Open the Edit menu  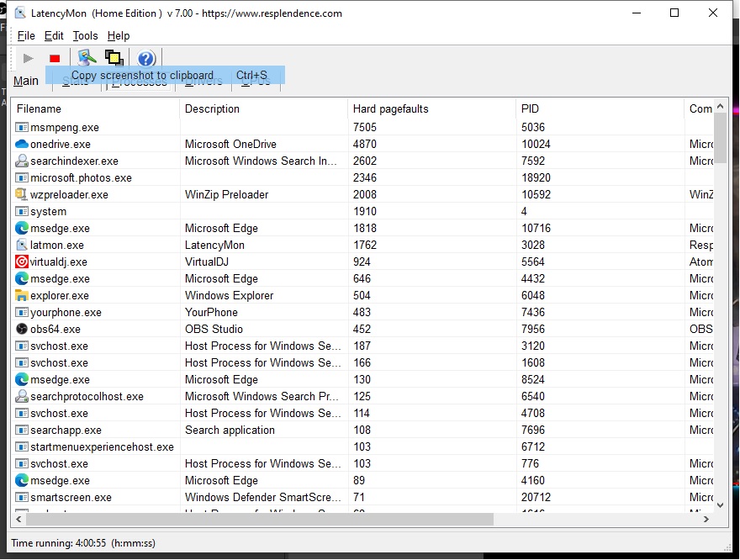click(x=54, y=36)
